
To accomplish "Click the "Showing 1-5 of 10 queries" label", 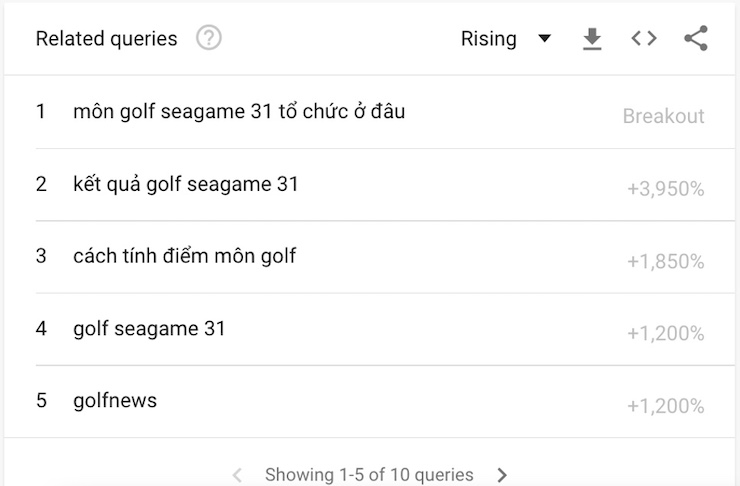I will click(369, 475).
